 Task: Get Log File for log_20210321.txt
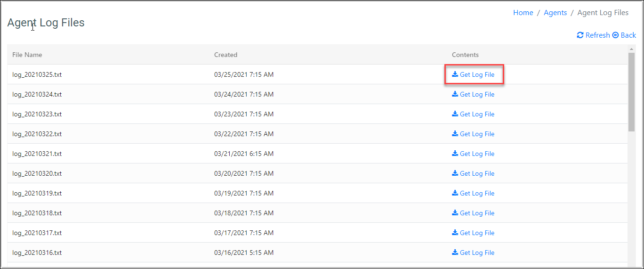coord(477,154)
